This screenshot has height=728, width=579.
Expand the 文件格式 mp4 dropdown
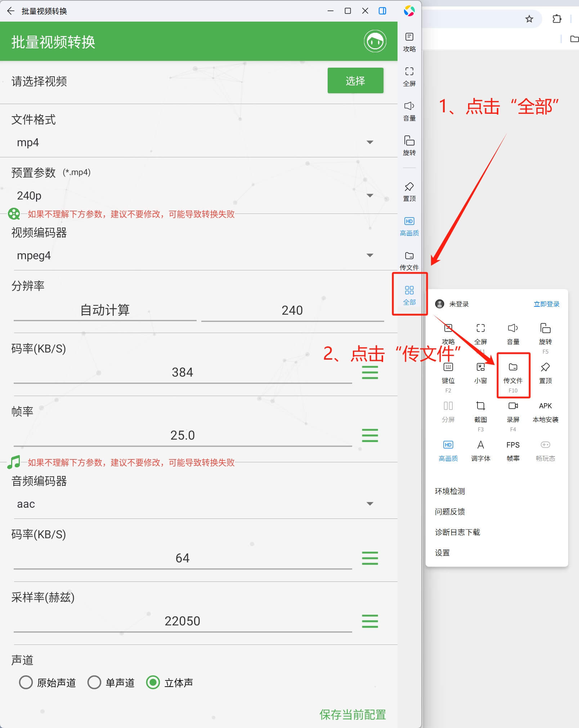point(370,143)
